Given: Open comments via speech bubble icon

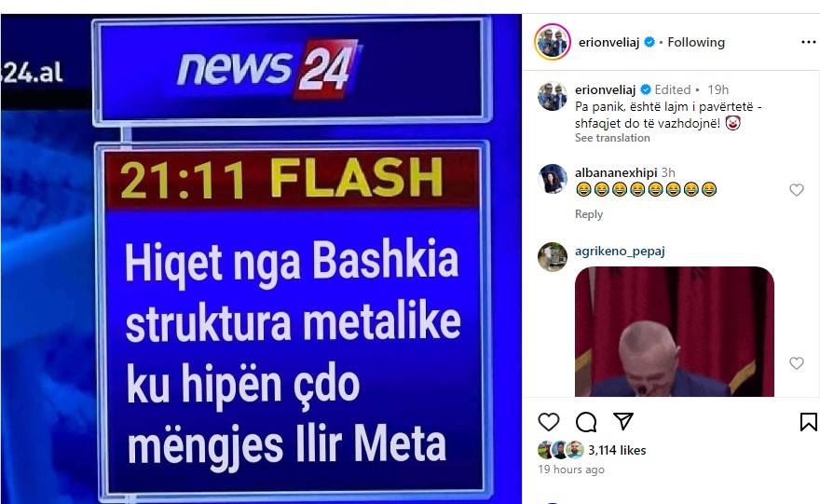Looking at the screenshot, I should coord(586,421).
